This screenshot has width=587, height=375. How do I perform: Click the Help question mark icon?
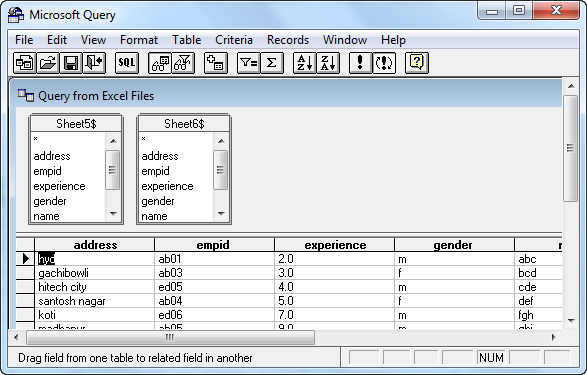coord(417,62)
